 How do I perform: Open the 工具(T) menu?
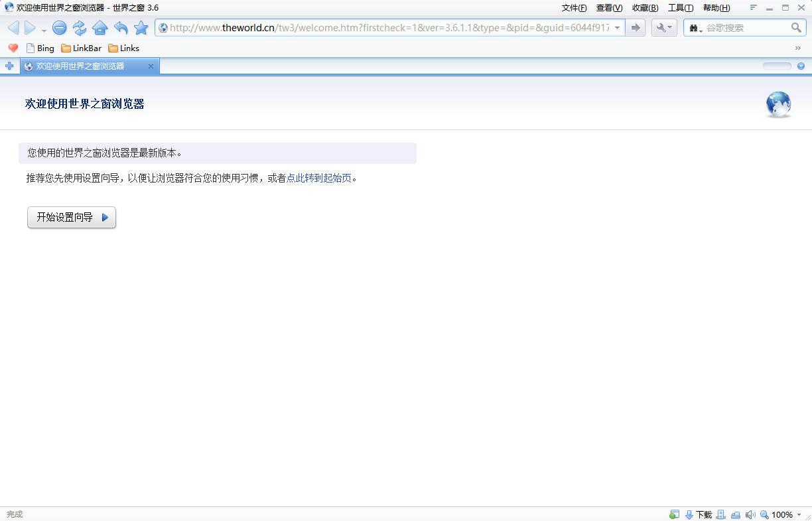click(x=681, y=8)
